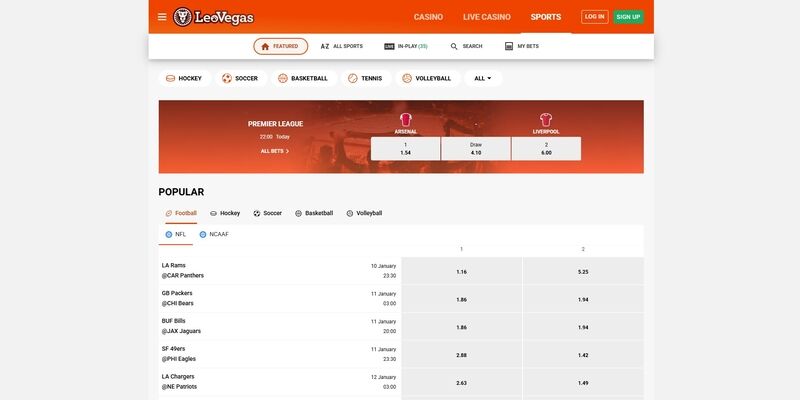Click the NFL league badge icon
Viewport: 800px width, 400px height.
point(168,235)
